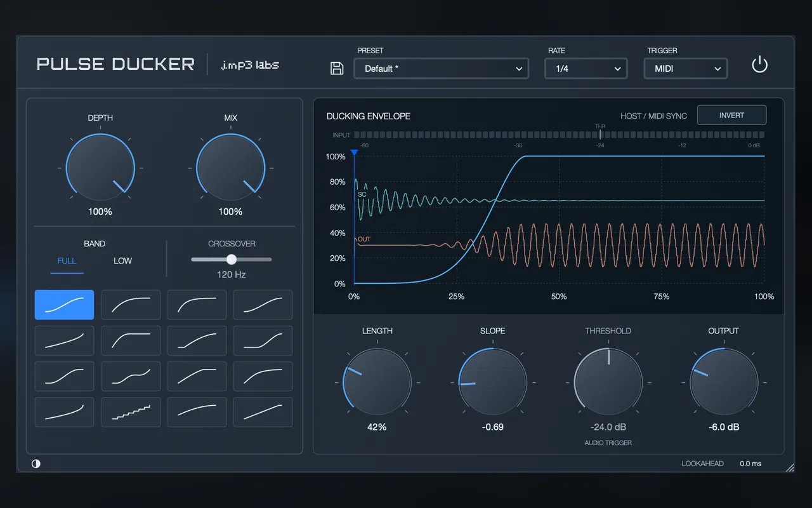Click the AUDIO TRIGGER label

[608, 443]
